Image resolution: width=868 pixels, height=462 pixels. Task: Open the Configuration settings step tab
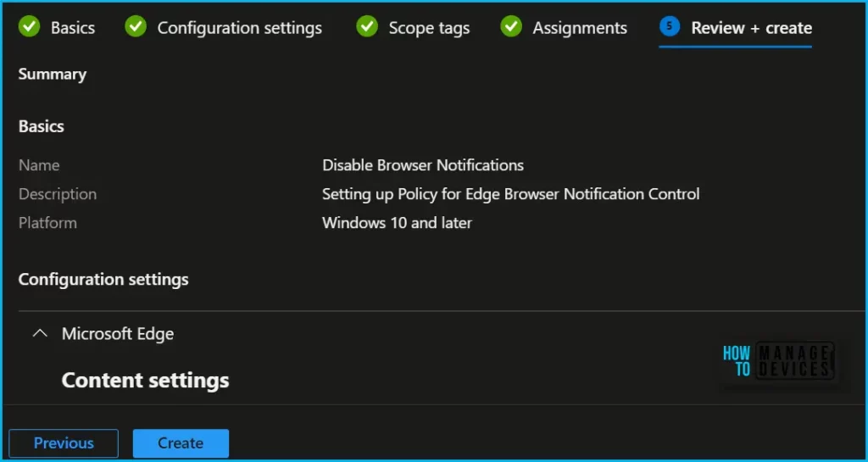pos(240,28)
